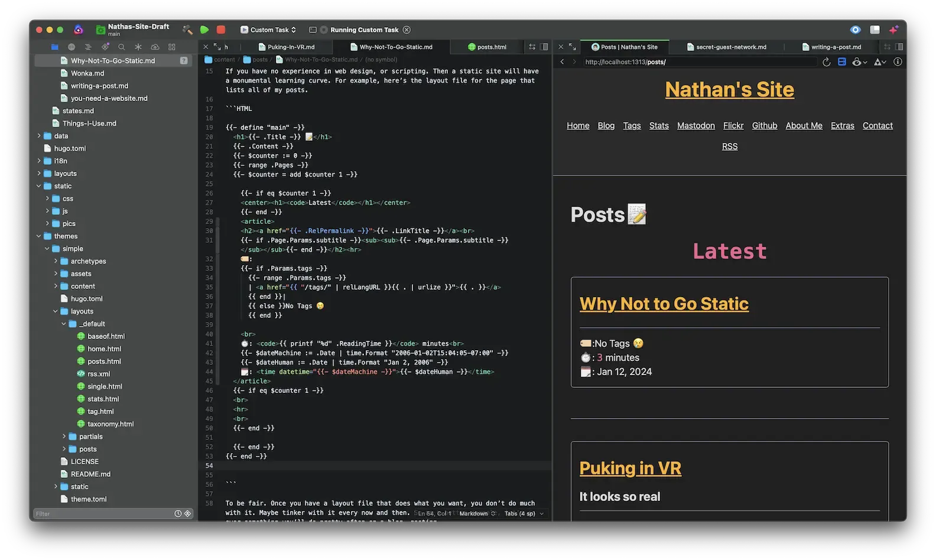936x560 pixels.
Task: Open the Symbols list sidebar icon
Action: pyautogui.click(x=88, y=47)
